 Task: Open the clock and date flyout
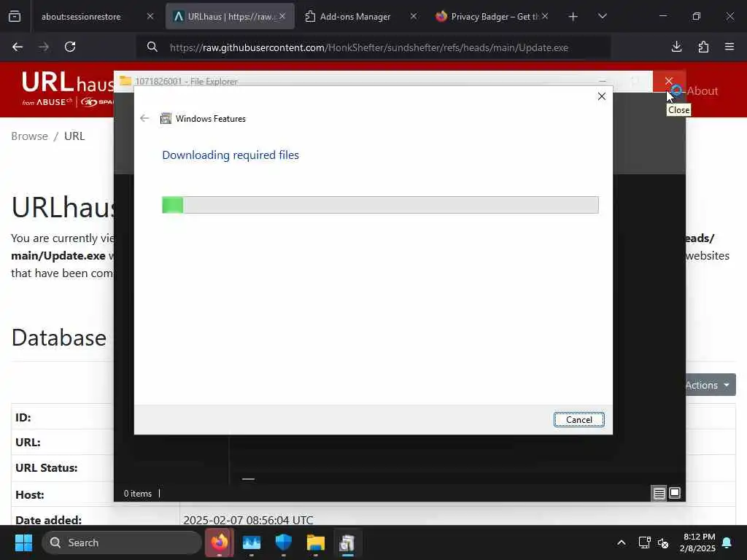point(698,542)
